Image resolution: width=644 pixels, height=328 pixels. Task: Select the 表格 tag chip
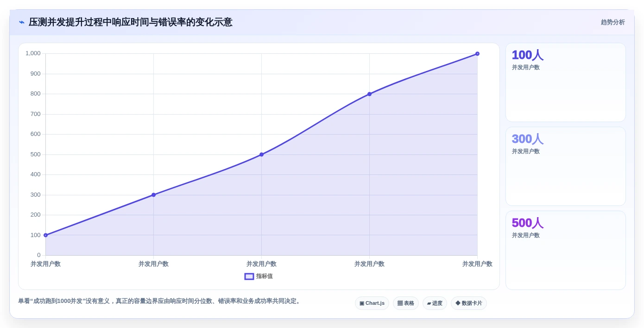[406, 303]
